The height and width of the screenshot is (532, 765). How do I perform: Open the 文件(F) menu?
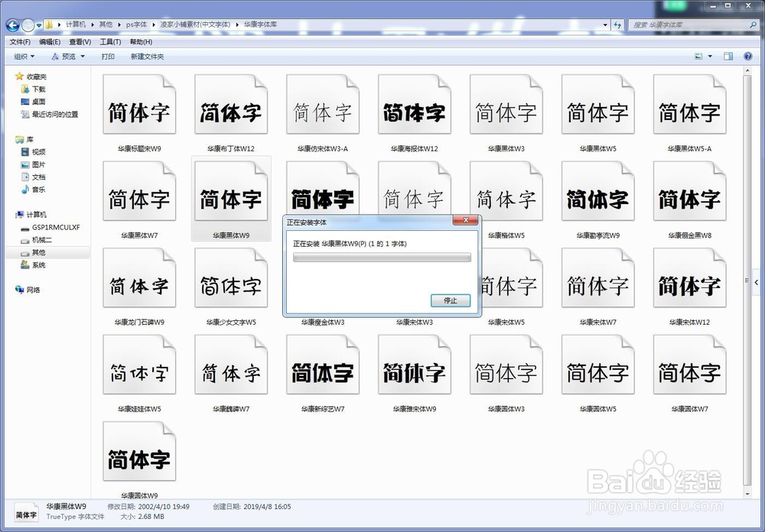(x=20, y=42)
